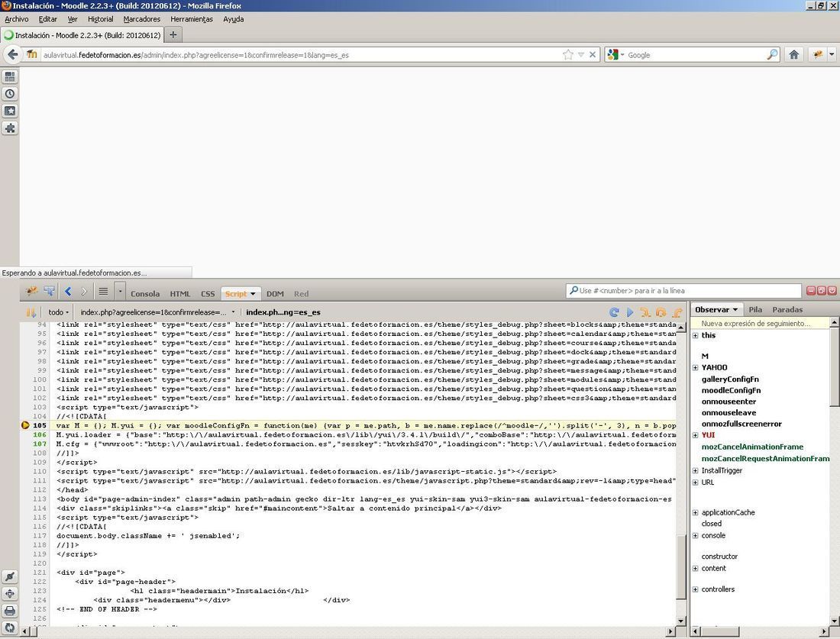
Task: Click the sidebar refresh arrows icon
Action: pos(10,628)
